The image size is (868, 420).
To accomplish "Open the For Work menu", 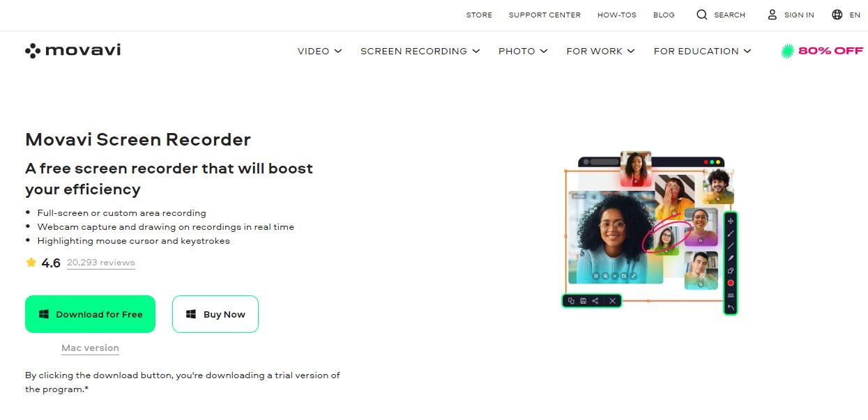I will 600,51.
